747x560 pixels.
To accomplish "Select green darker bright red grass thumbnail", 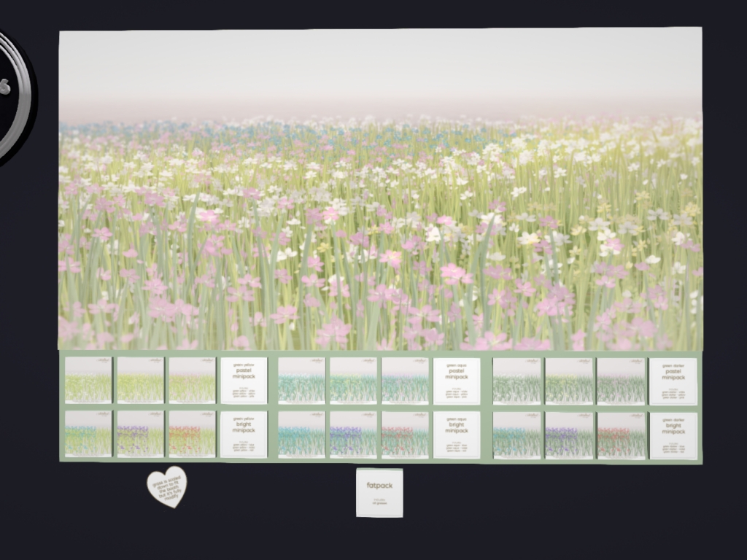I will (x=621, y=435).
